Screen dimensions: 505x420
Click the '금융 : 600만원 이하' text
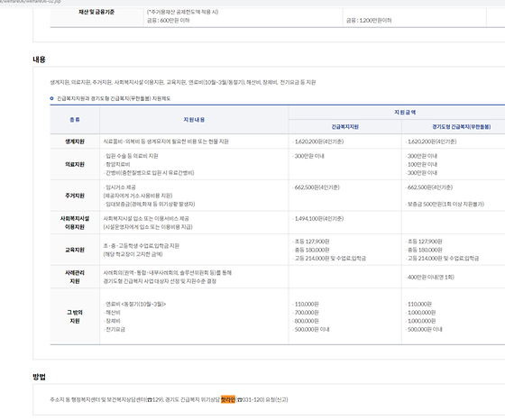(168, 20)
